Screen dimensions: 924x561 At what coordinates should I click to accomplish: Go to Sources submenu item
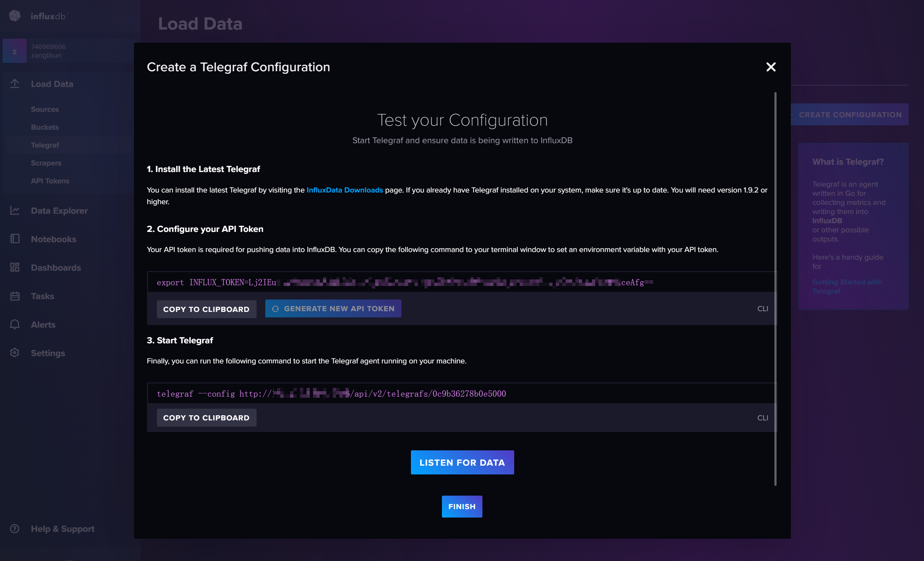tap(45, 109)
